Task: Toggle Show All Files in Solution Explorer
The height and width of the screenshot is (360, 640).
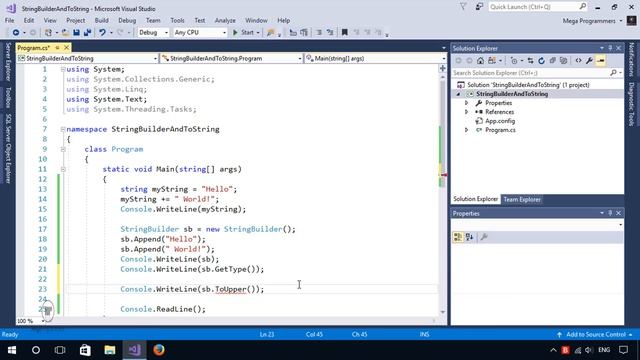Action: point(563,61)
